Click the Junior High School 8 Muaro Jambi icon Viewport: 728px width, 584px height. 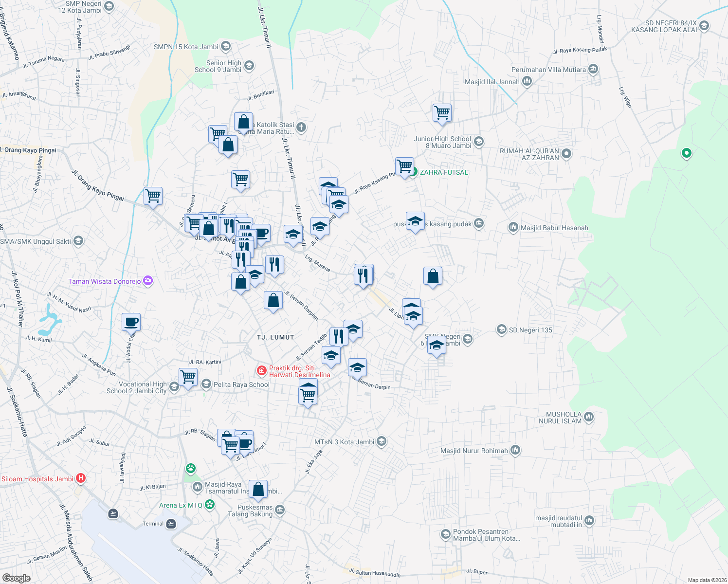(x=478, y=142)
